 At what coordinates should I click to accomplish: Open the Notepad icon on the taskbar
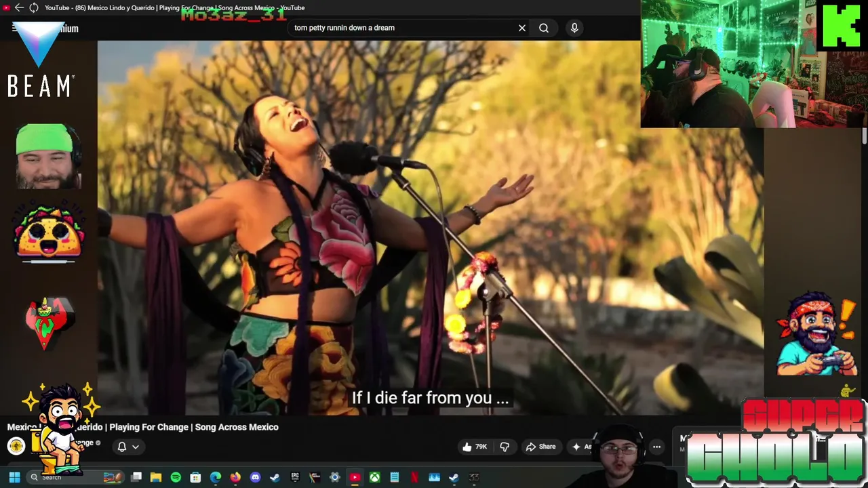(394, 477)
